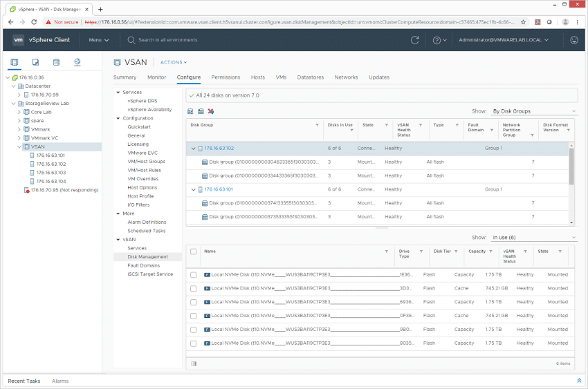Click filter icon in Disk Tier column
The image size is (588, 389).
456,252
